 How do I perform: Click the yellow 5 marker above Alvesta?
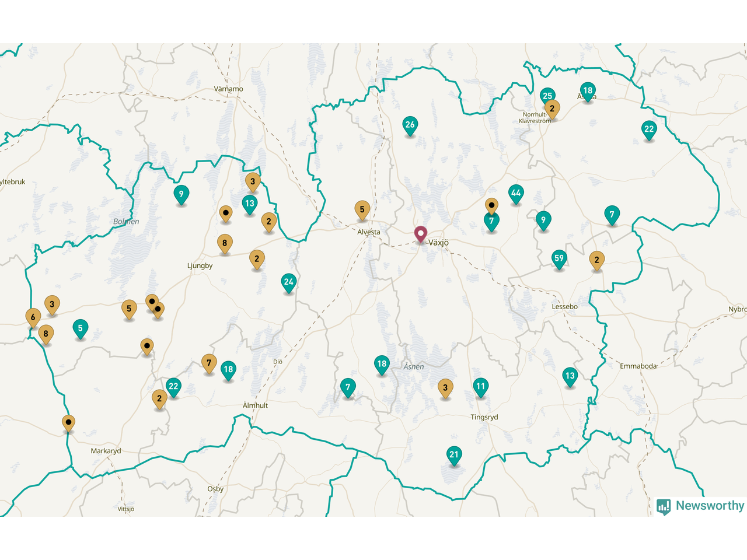(x=362, y=209)
